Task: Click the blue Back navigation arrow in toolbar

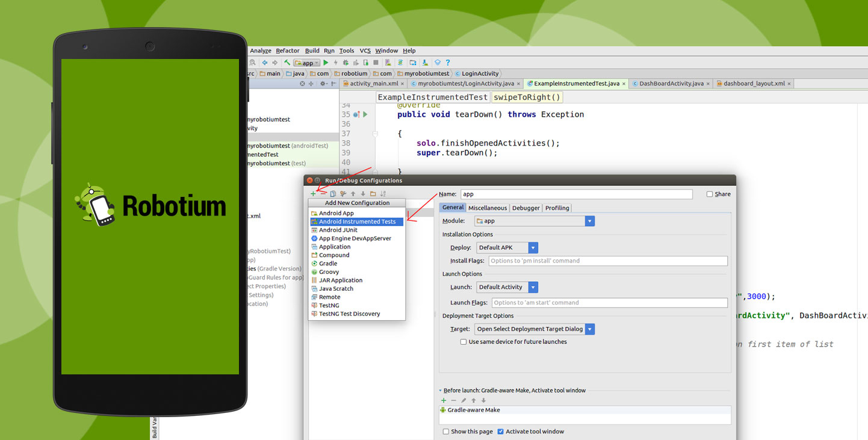Action: coord(265,63)
